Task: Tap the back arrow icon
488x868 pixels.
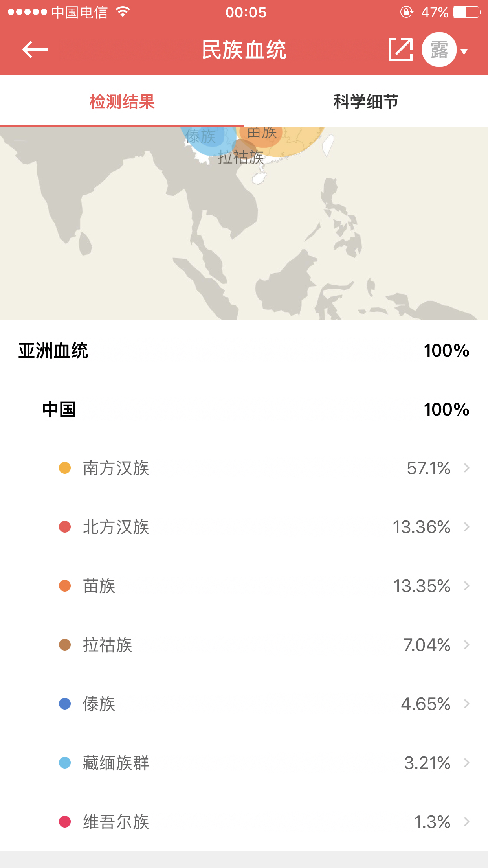Action: [x=35, y=50]
